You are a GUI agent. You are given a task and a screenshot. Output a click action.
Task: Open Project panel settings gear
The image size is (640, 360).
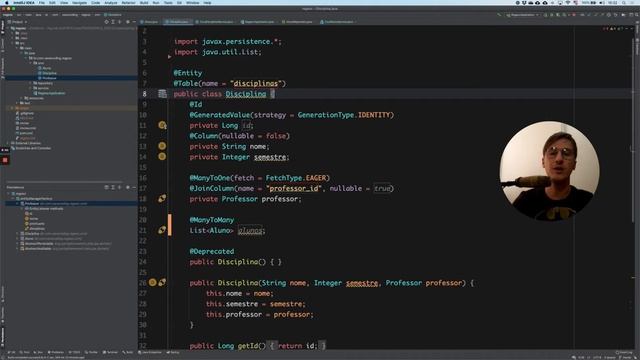coord(127,22)
